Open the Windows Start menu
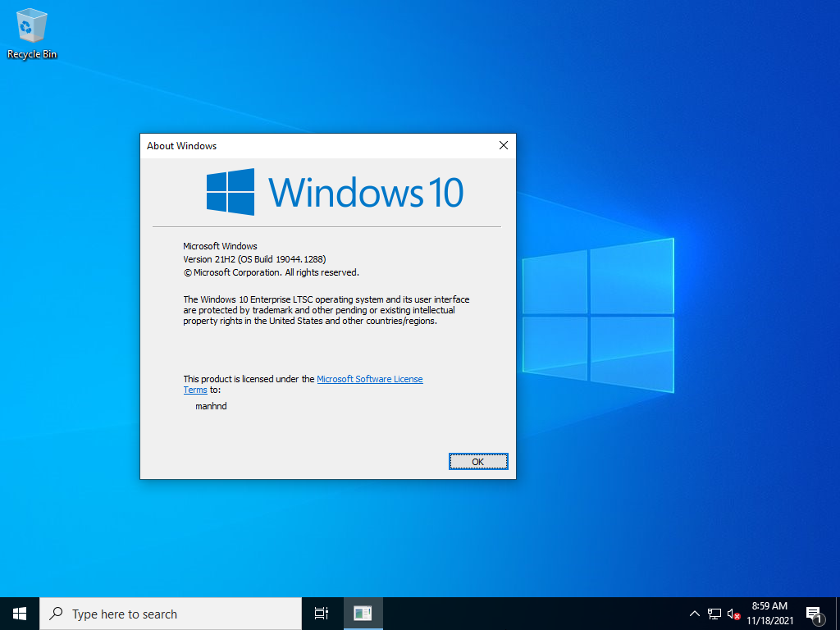The width and height of the screenshot is (840, 630). point(20,614)
